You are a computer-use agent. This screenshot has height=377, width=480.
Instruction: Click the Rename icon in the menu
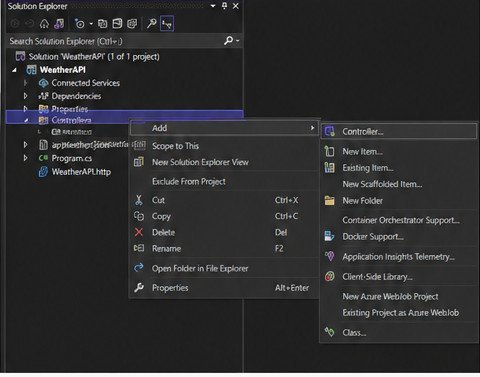click(x=139, y=248)
